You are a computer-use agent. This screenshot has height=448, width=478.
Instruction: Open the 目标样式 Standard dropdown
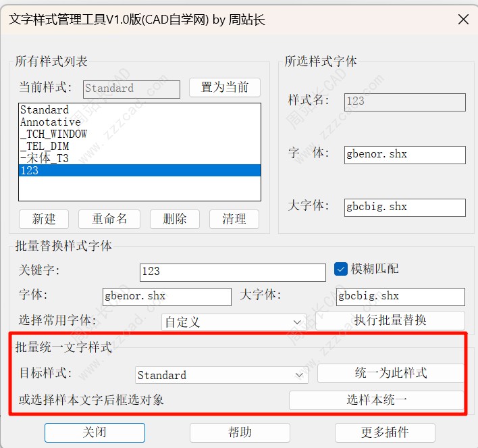click(x=221, y=375)
